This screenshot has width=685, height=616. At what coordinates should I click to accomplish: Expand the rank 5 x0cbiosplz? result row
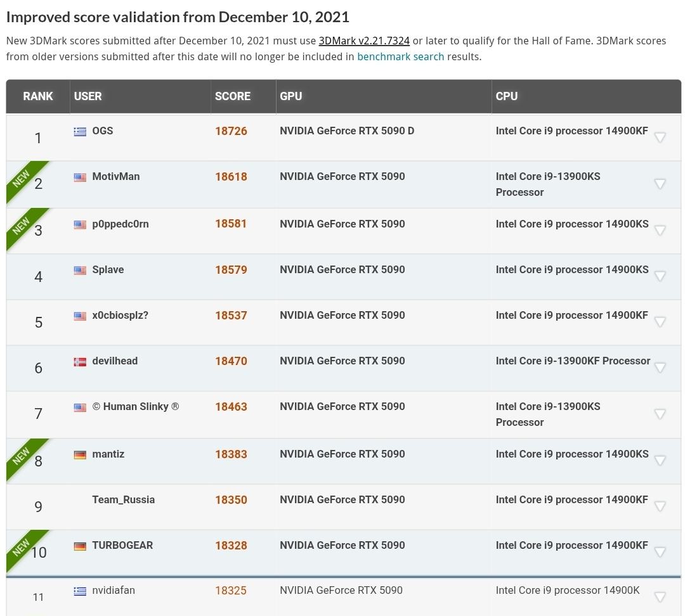point(660,322)
